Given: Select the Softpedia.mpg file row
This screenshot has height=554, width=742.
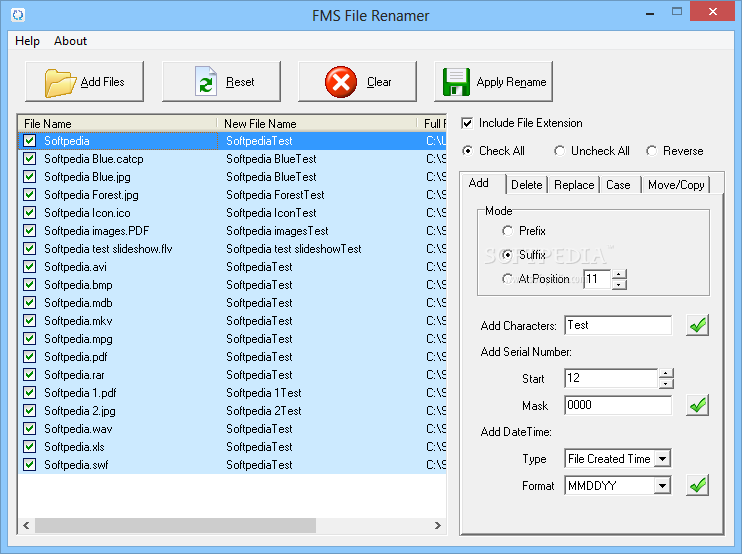Looking at the screenshot, I should pyautogui.click(x=232, y=338).
